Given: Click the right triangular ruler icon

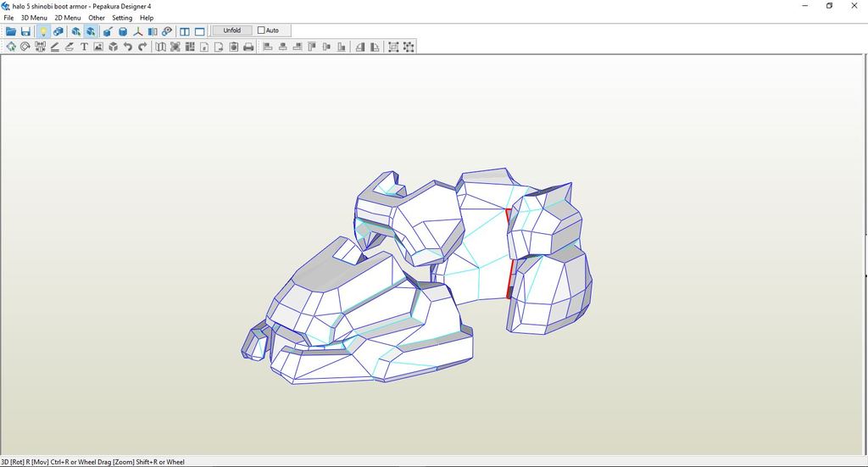Looking at the screenshot, I should 376,47.
